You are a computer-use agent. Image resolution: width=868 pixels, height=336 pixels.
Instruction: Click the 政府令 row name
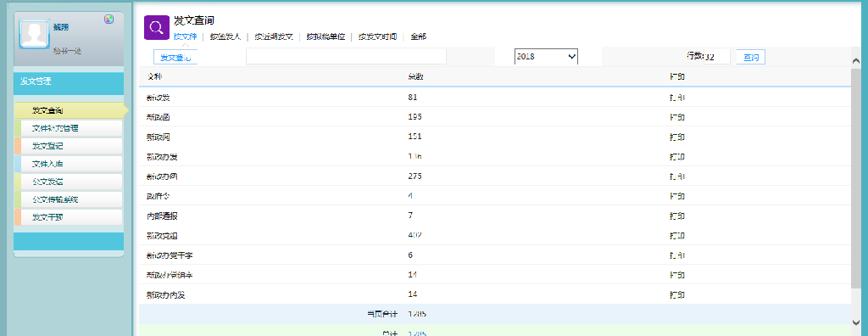159,196
